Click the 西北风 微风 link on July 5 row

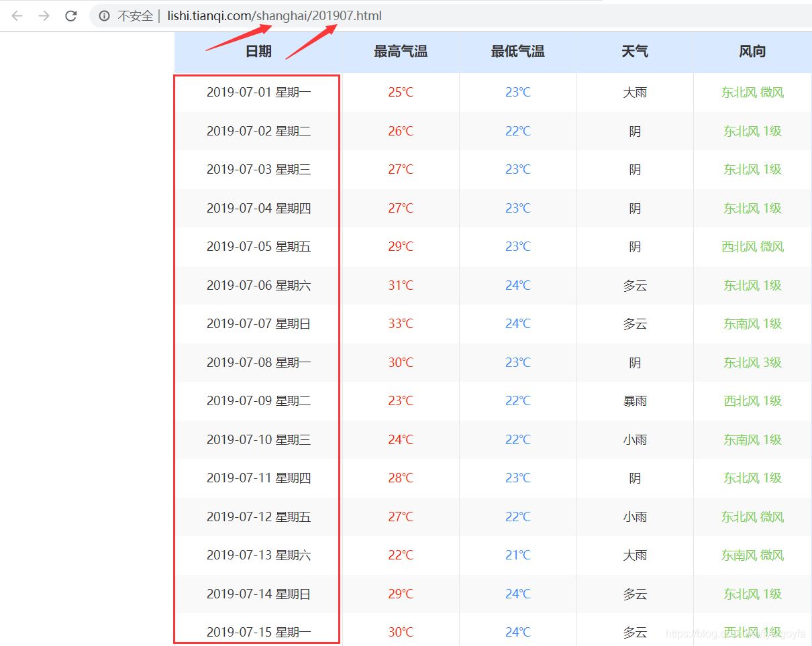[x=752, y=247]
